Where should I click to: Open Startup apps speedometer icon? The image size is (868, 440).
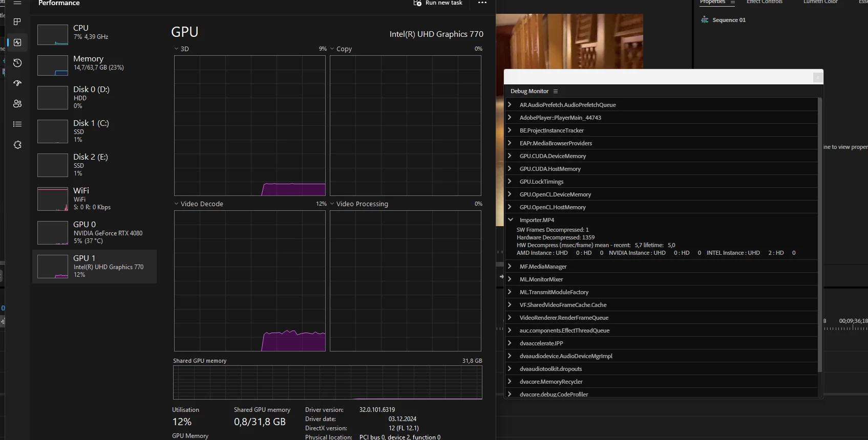pos(17,83)
